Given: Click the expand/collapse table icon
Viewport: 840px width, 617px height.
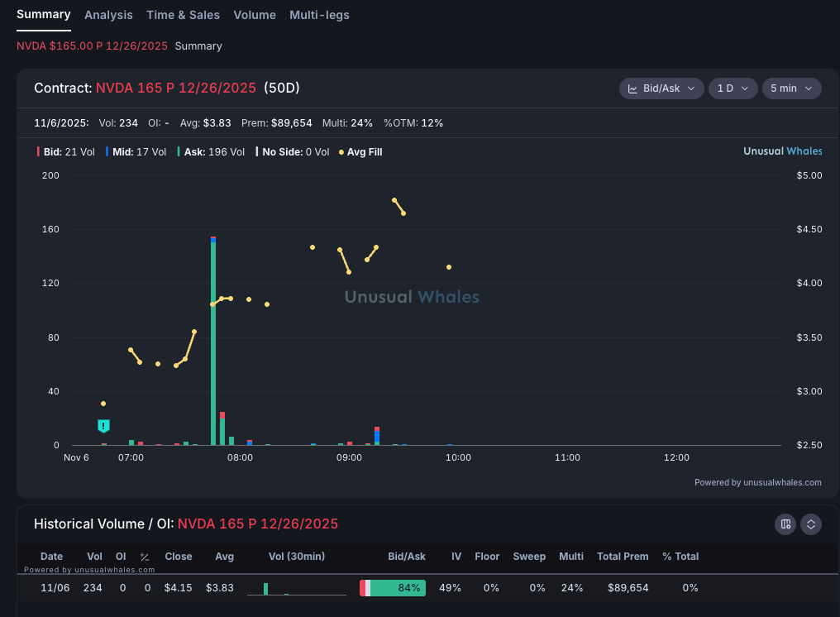Looking at the screenshot, I should click(x=811, y=524).
